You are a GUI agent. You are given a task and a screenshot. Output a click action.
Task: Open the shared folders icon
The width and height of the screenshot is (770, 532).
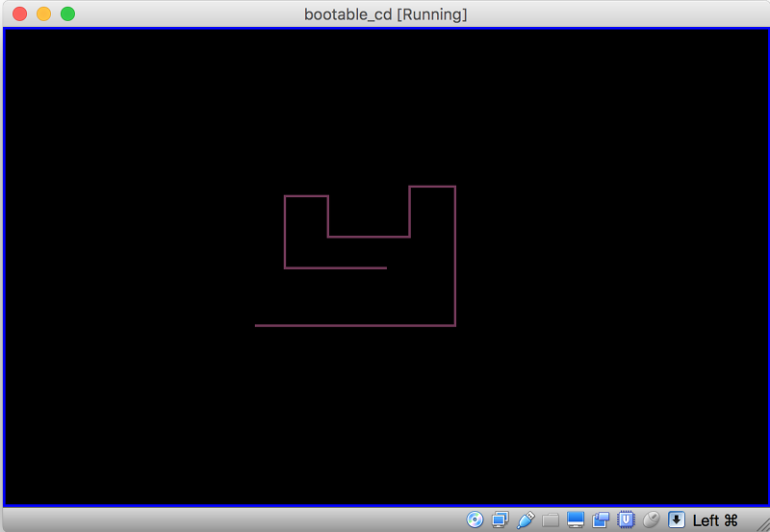tap(551, 520)
